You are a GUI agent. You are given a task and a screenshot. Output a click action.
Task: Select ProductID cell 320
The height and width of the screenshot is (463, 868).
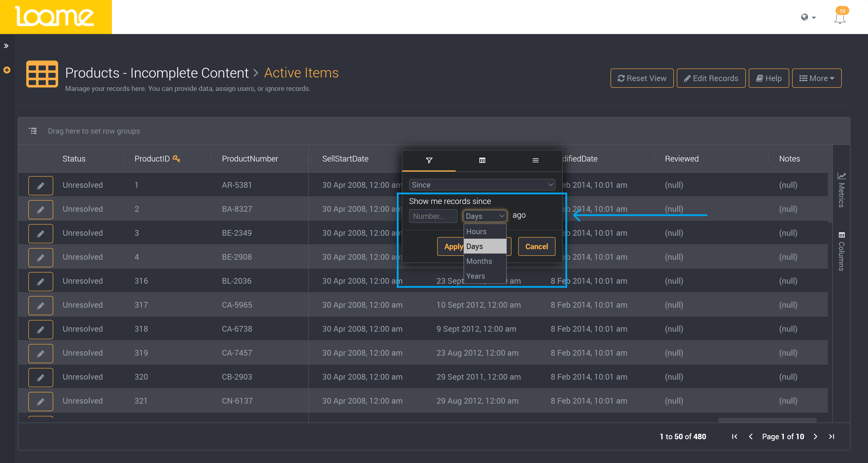(x=141, y=377)
